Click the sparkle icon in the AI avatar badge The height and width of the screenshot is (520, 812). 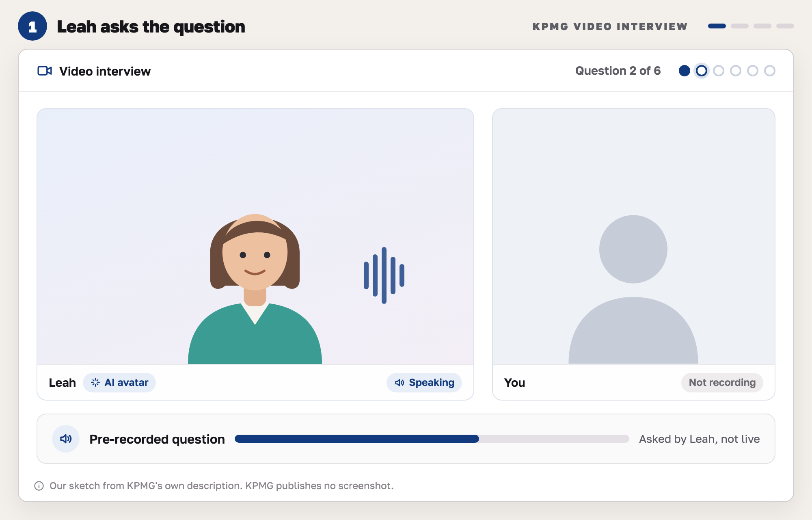point(95,382)
